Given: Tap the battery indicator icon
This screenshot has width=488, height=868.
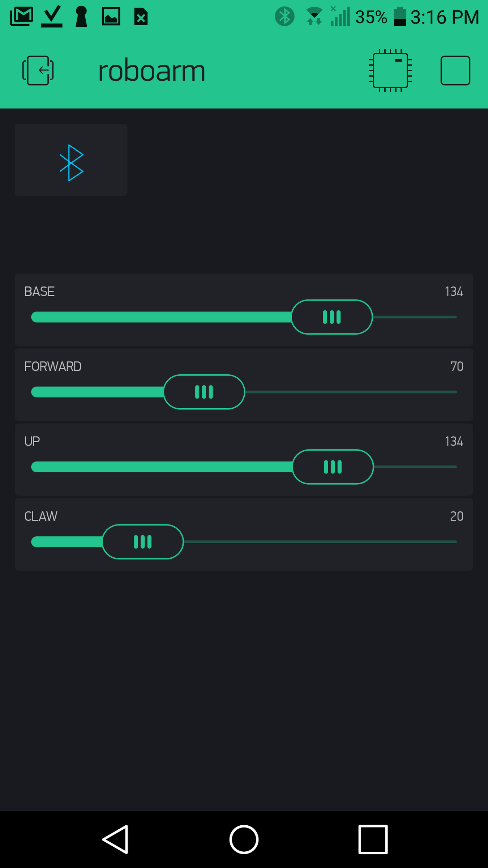Looking at the screenshot, I should pos(399,17).
